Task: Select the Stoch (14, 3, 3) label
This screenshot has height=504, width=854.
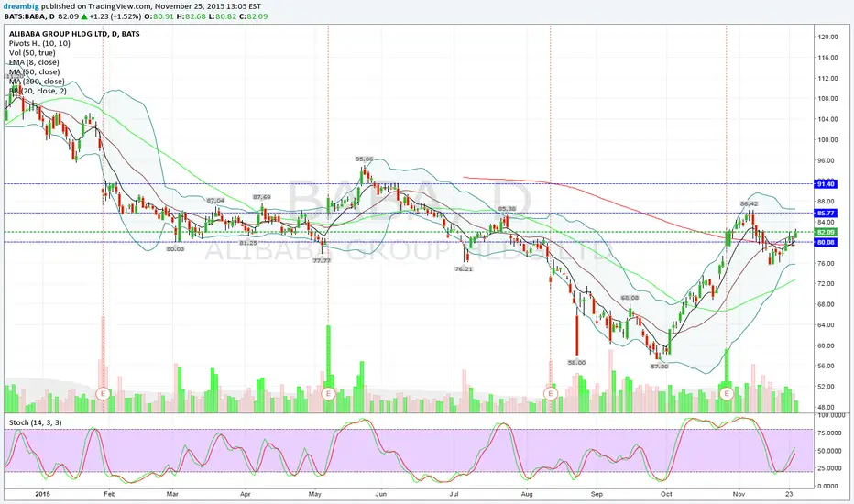Action: click(36, 422)
